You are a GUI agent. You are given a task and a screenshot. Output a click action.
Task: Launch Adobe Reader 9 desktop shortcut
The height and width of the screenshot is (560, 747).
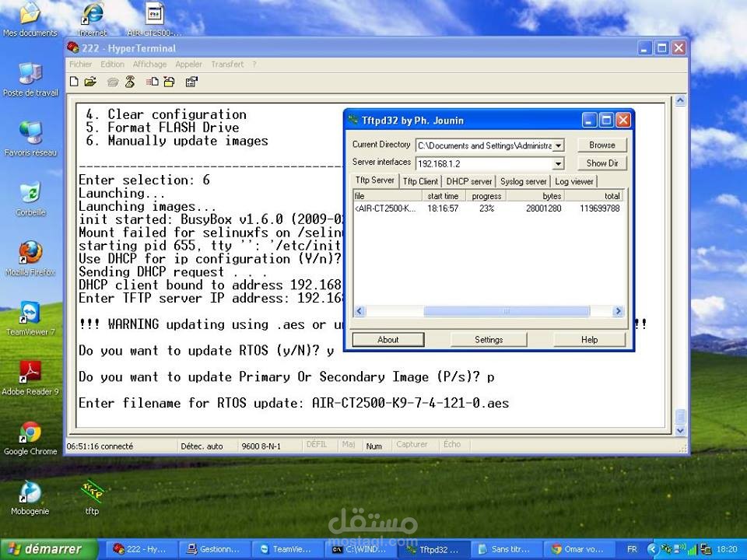(30, 379)
